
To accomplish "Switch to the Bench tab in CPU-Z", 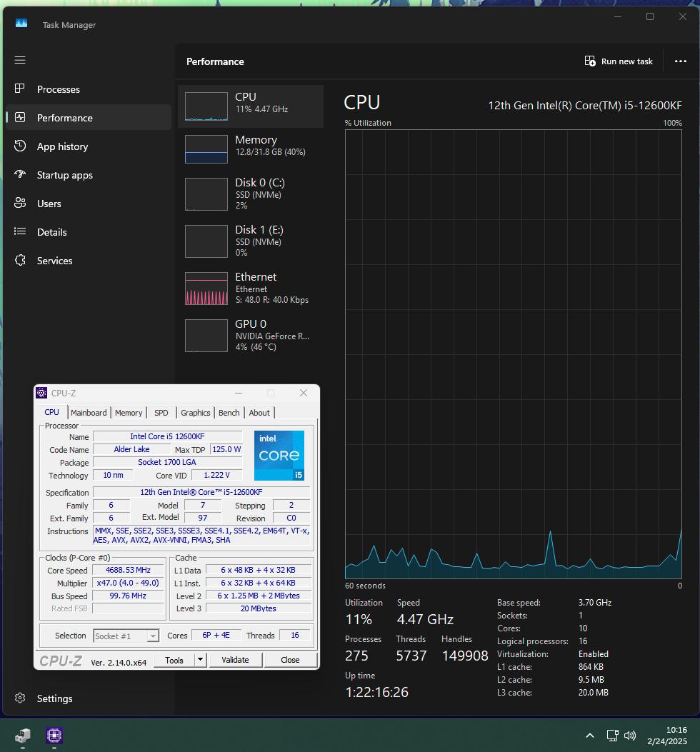I will click(x=229, y=413).
